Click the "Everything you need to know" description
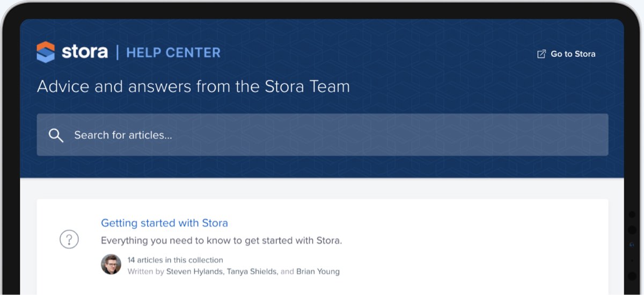Viewport: 644px width, 295px height. (221, 240)
